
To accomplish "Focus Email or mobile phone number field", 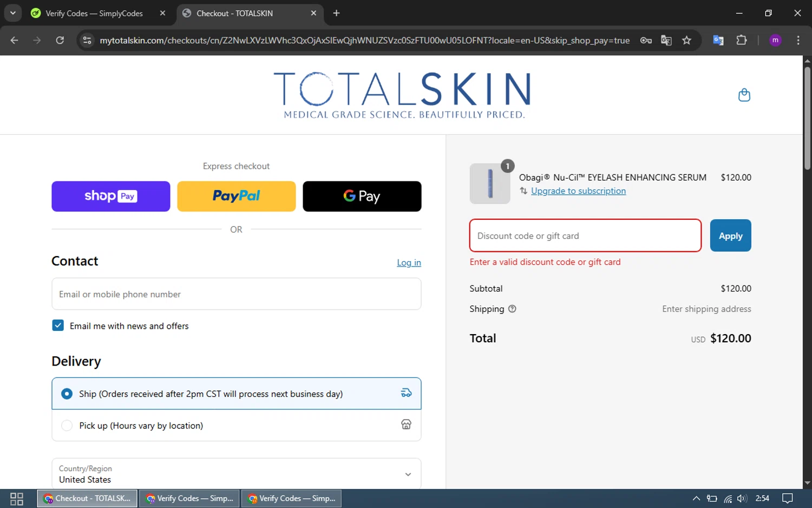I will [237, 294].
